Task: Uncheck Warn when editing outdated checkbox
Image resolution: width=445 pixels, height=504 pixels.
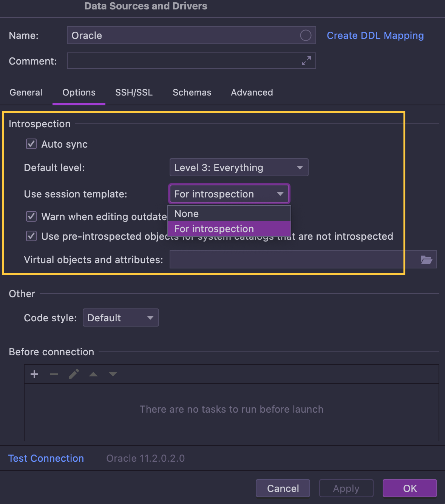Action: (31, 217)
